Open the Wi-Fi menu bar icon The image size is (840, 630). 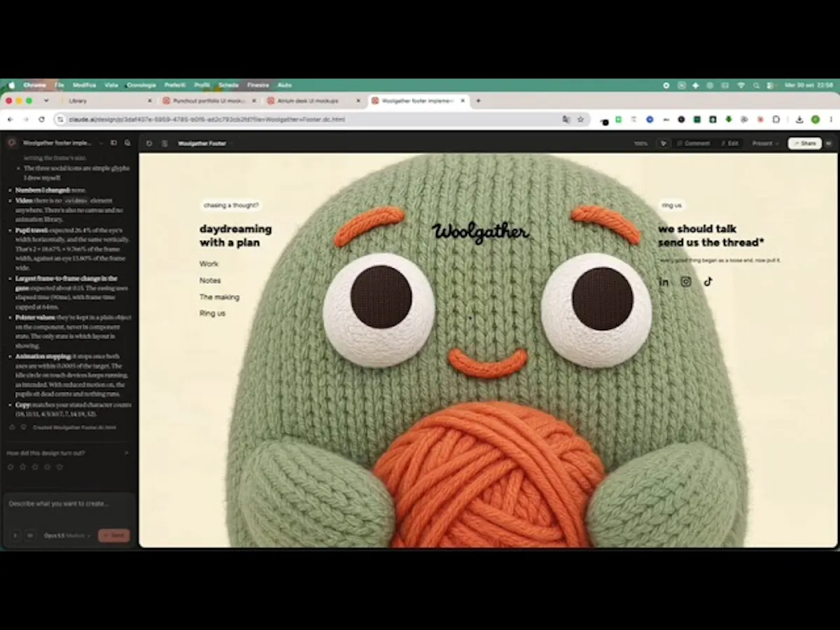point(741,85)
